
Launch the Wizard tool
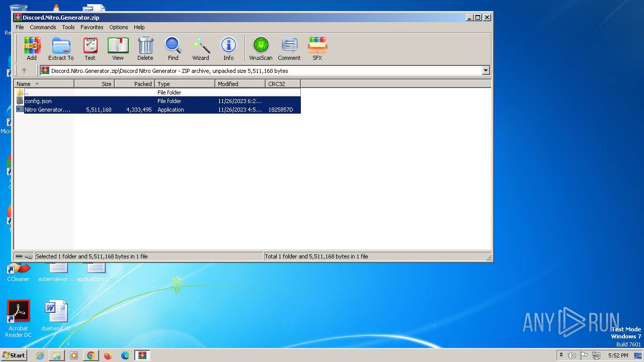(201, 49)
